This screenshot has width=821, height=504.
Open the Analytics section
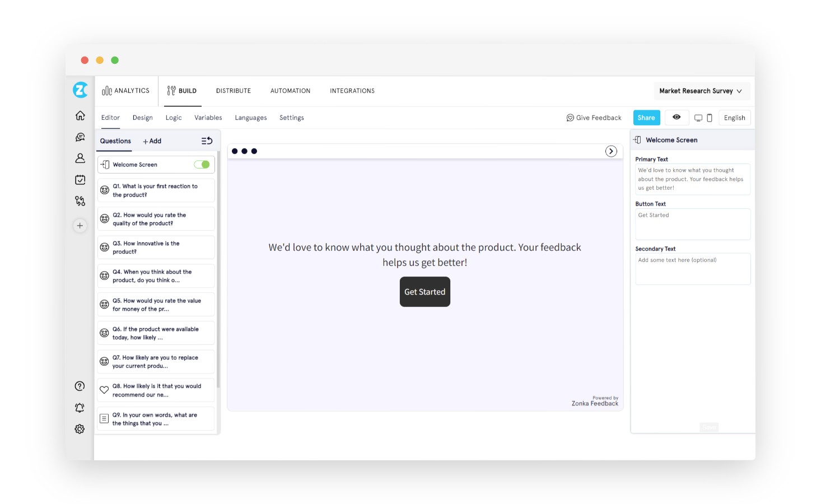(x=125, y=91)
